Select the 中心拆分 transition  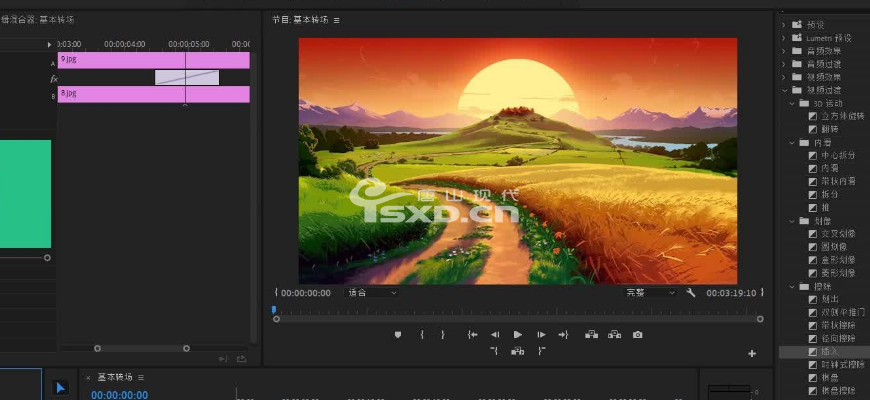click(838, 155)
